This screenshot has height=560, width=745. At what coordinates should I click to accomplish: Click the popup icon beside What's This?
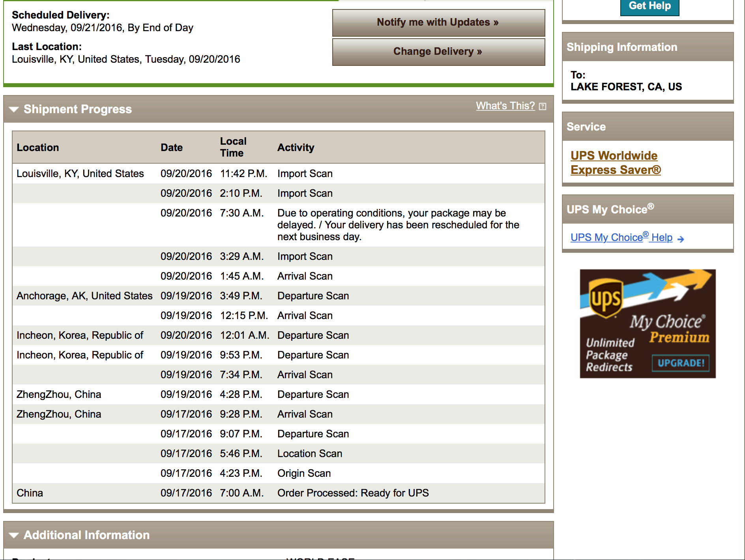(x=543, y=106)
